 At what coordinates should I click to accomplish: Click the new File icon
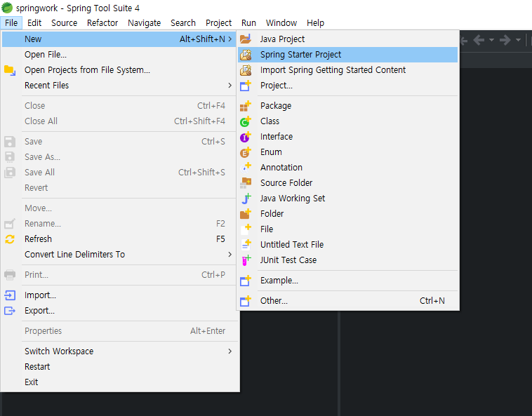click(246, 229)
